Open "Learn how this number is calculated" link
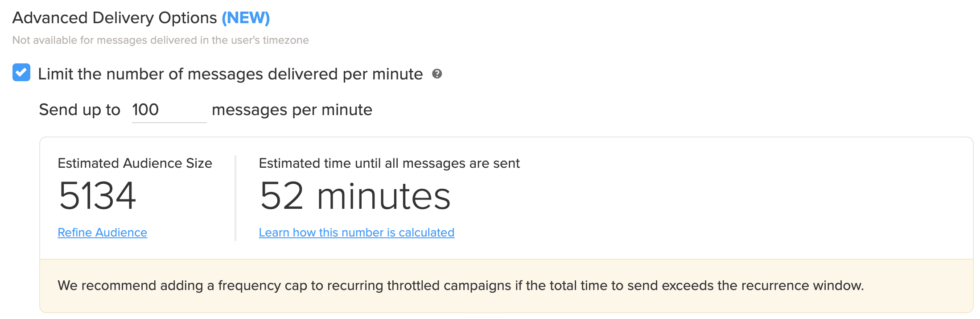Image resolution: width=980 pixels, height=319 pixels. (356, 232)
